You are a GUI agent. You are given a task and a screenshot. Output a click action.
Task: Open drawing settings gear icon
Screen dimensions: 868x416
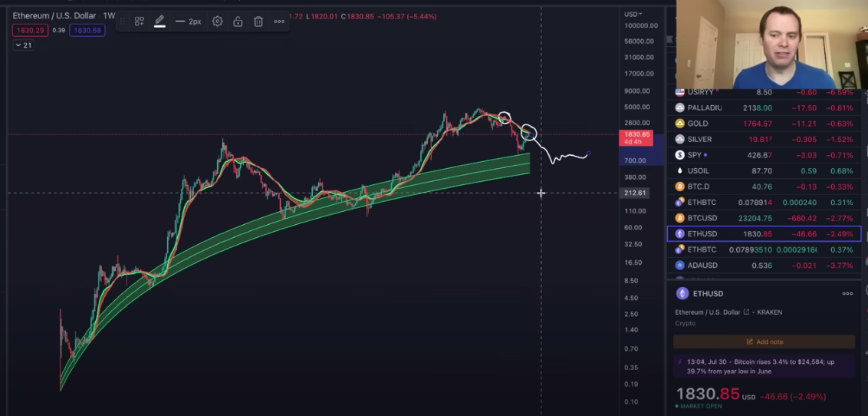tap(218, 21)
